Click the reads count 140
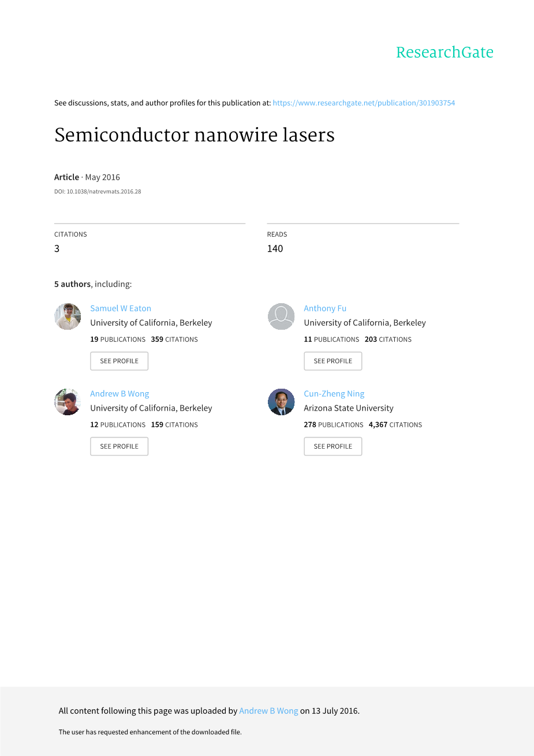Screen dimensions: 534x756 click(x=275, y=249)
